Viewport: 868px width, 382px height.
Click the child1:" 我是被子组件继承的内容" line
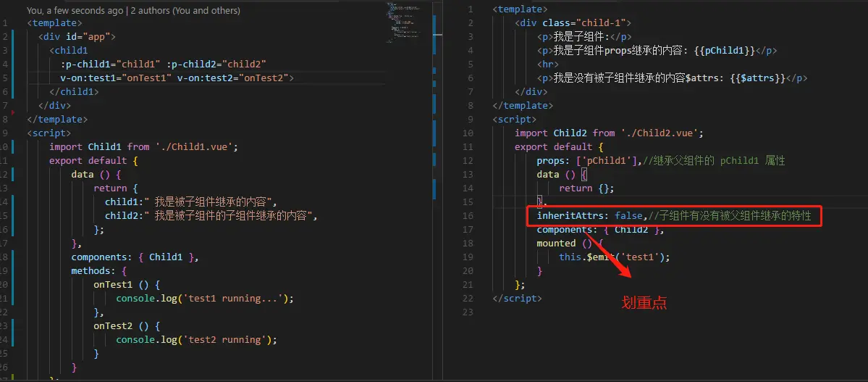tap(190, 202)
